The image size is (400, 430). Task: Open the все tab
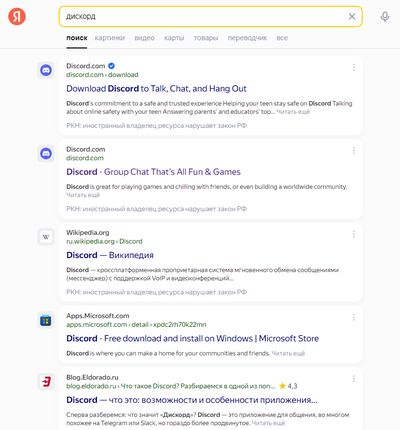pos(282,38)
